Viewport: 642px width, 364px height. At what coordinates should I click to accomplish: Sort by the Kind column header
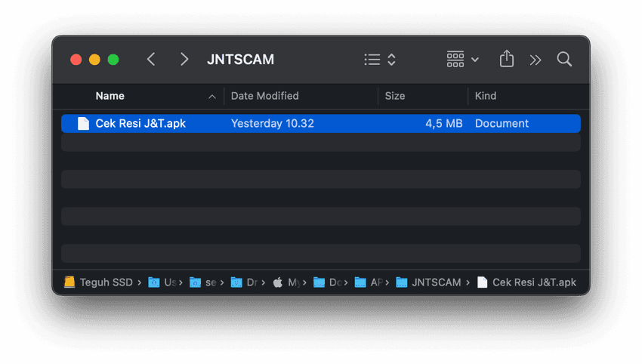click(x=486, y=96)
